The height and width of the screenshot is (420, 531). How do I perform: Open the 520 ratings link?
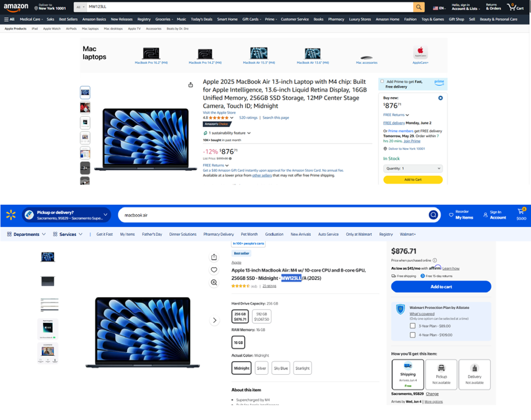248,118
